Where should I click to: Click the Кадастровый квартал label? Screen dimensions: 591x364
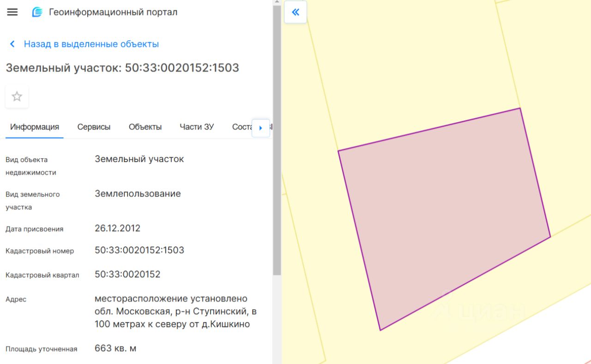click(42, 275)
